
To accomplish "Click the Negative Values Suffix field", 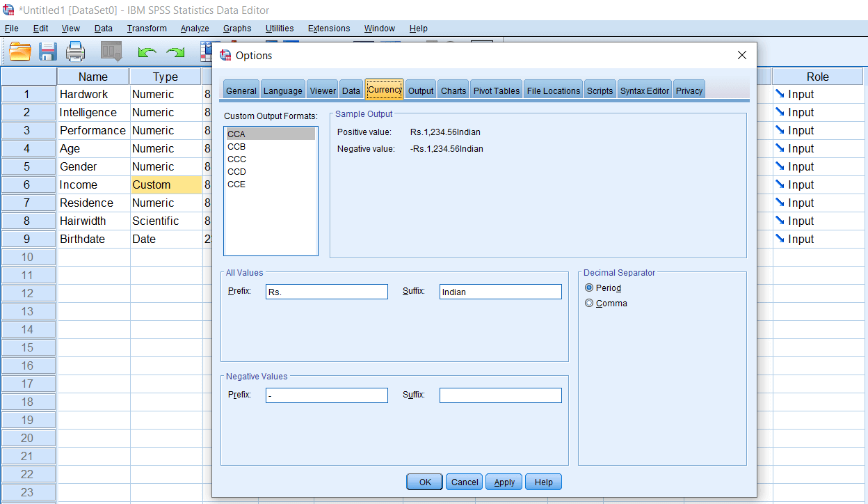I will (501, 395).
